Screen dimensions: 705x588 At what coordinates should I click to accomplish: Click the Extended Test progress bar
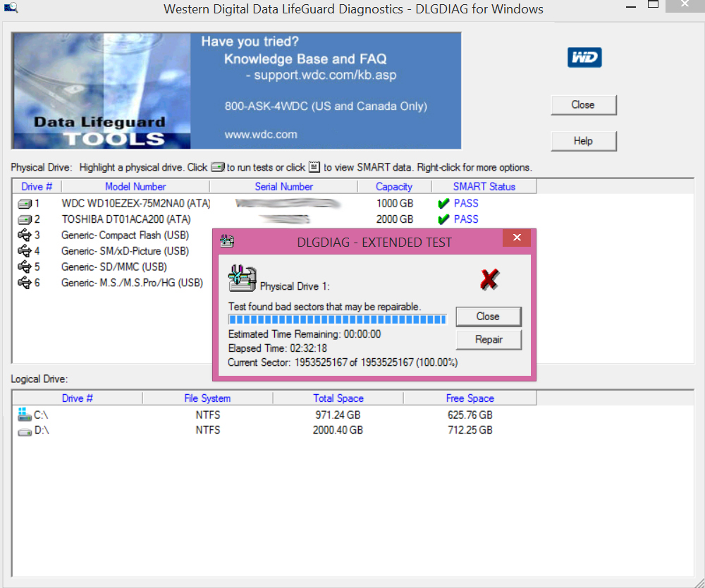[x=337, y=319]
